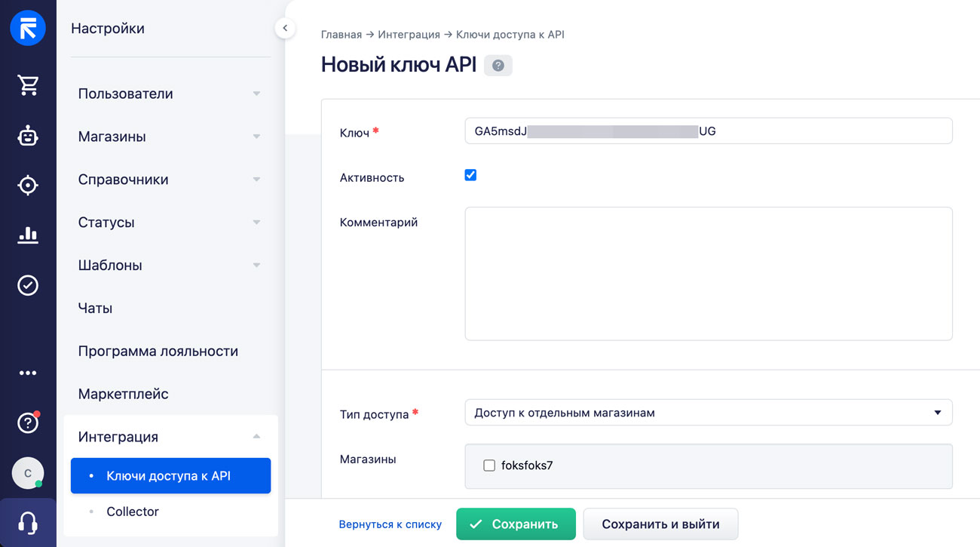Select Collector under Интеграция
980x547 pixels.
coord(133,512)
